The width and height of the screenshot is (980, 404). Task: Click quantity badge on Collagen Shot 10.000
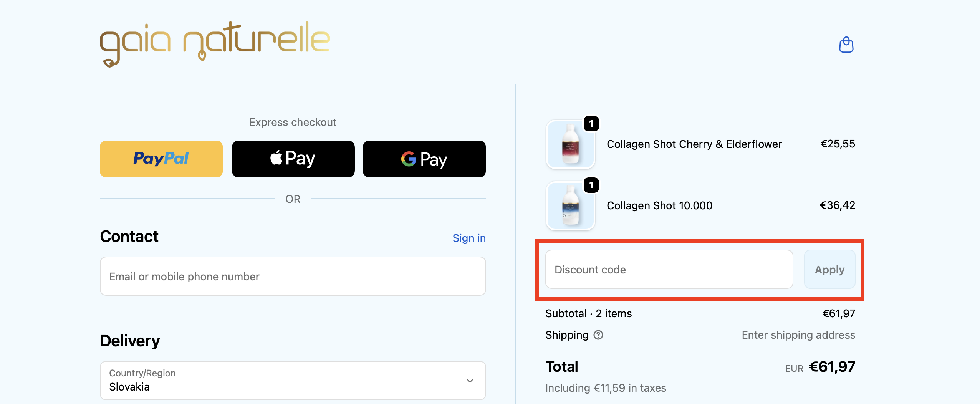591,185
